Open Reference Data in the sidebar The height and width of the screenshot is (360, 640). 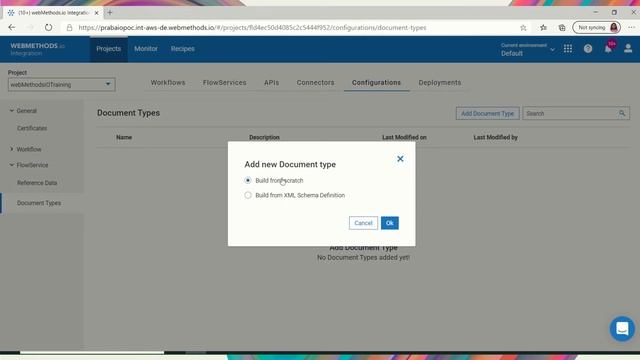click(37, 183)
